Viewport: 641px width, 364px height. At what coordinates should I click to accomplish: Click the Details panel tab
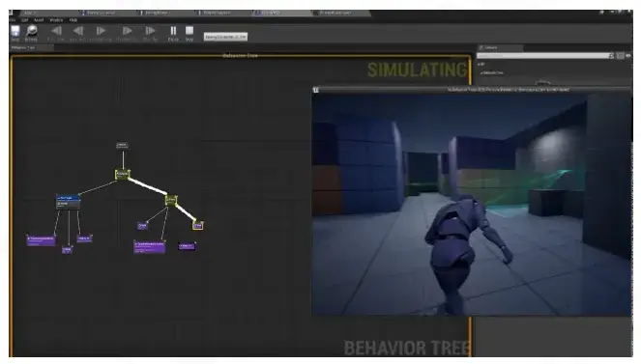(500, 47)
